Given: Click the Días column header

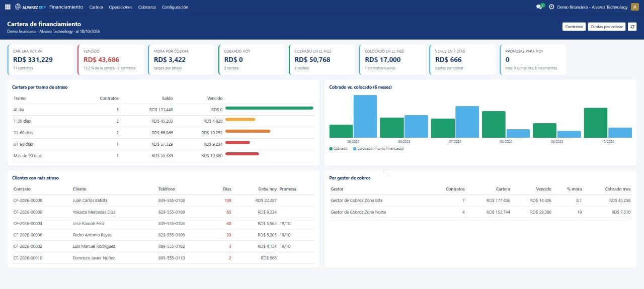Looking at the screenshot, I should [x=227, y=189].
